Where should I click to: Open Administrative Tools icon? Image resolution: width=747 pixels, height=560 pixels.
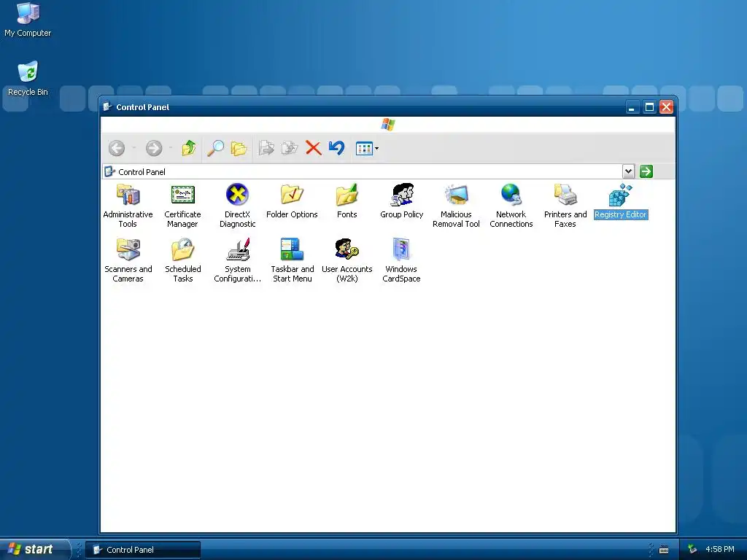click(128, 195)
